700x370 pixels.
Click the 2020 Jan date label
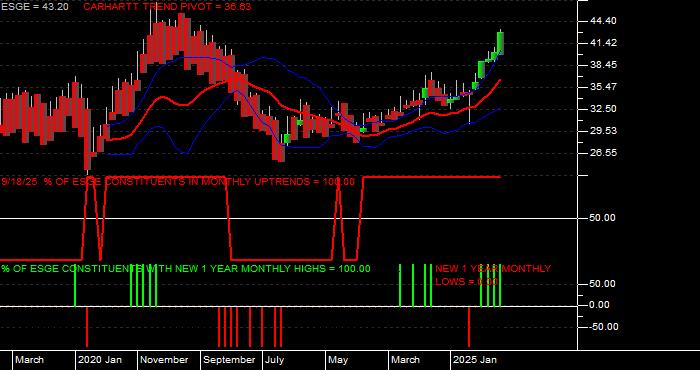click(x=100, y=360)
